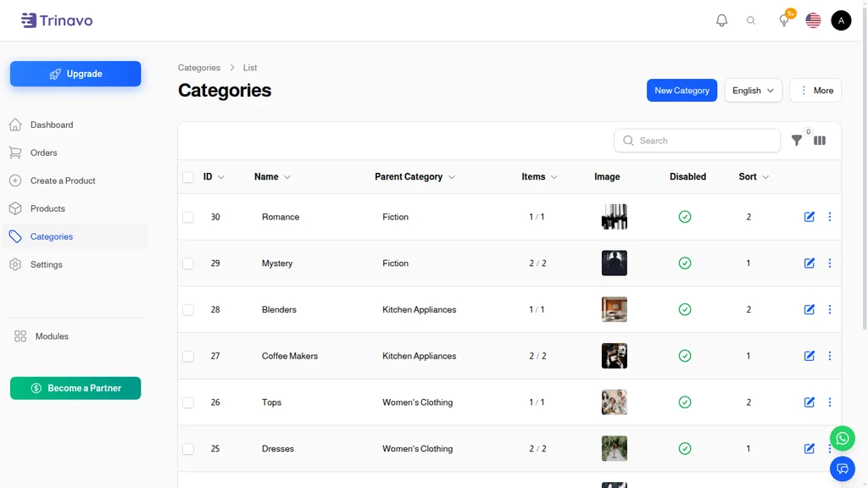The width and height of the screenshot is (868, 488).
Task: Check the Dresses row checkbox
Action: [188, 449]
